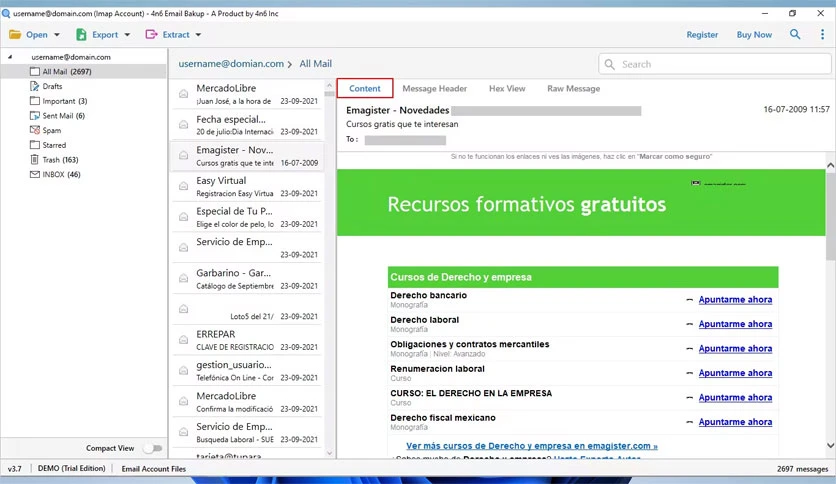Toggle the Compact View switch
Viewport: 836px width, 484px height.
pyautogui.click(x=153, y=448)
